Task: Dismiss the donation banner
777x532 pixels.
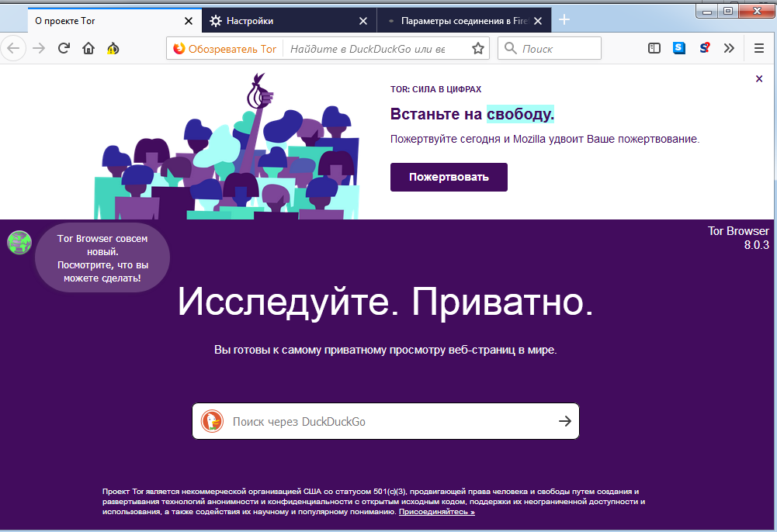Action: 758,78
